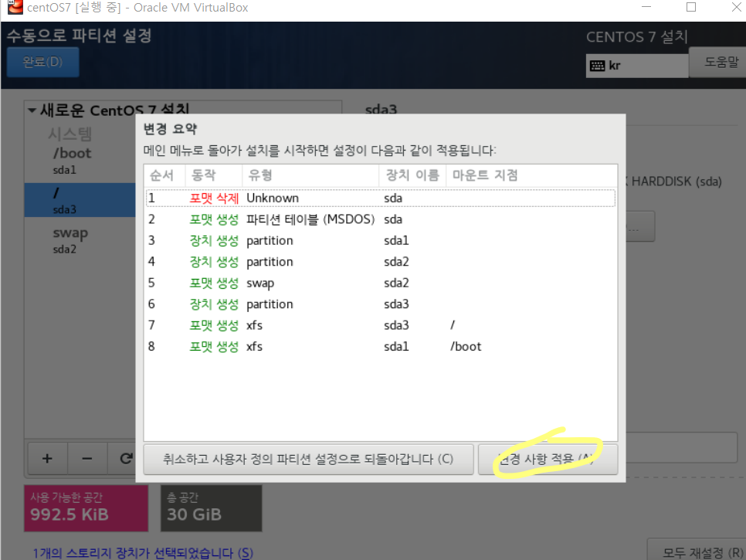Collapse the 새로운 CentOS 7 설치 tree
Image resolution: width=746 pixels, height=560 pixels.
(32, 110)
